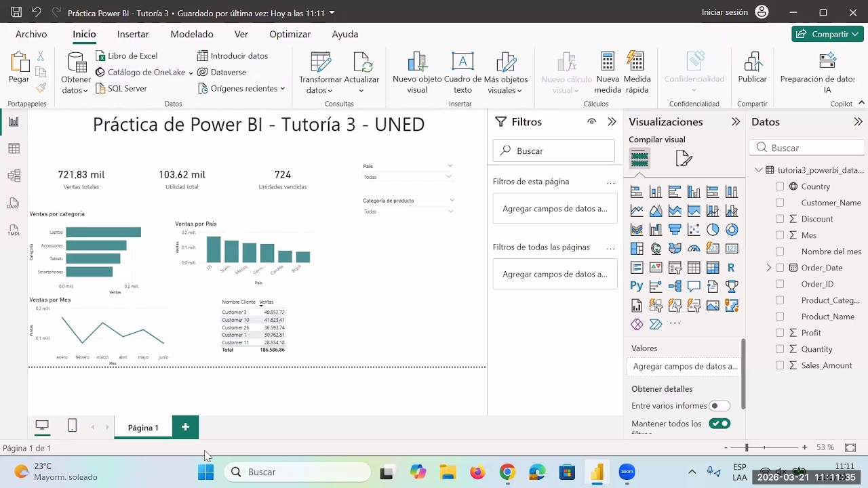This screenshot has width=868, height=488.
Task: Expand the Order_Date field hierarchy
Action: (769, 268)
